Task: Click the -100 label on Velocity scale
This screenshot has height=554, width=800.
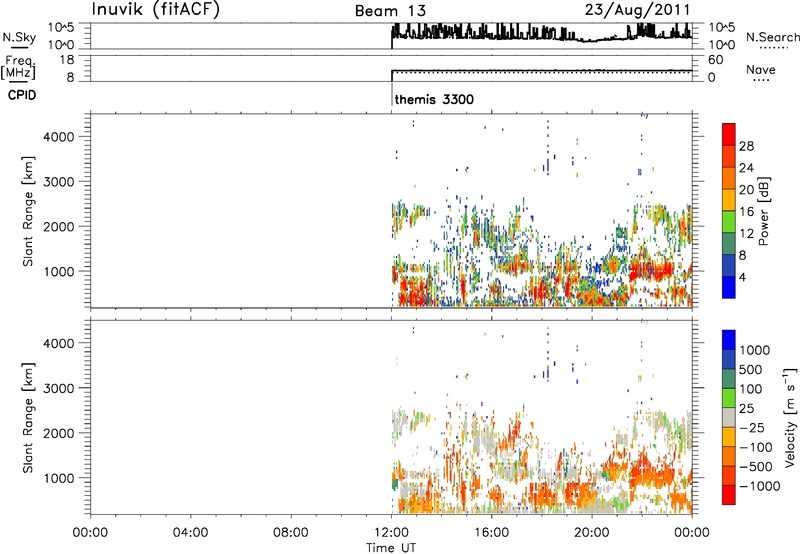Action: tap(755, 447)
